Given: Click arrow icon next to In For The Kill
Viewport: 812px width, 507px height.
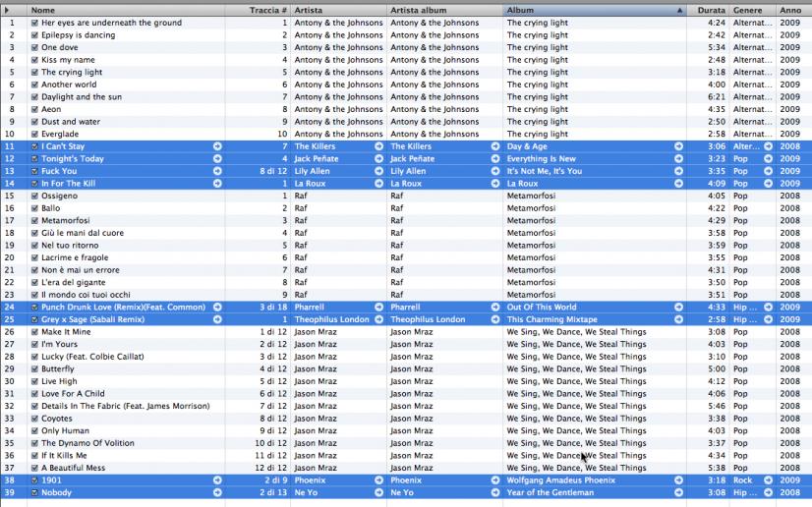Looking at the screenshot, I should click(x=217, y=184).
